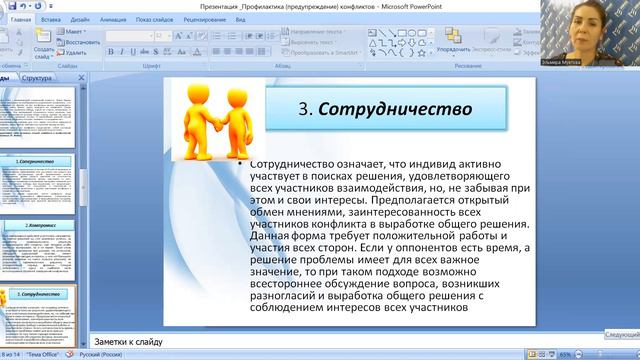Select the straight line shape

point(382,33)
